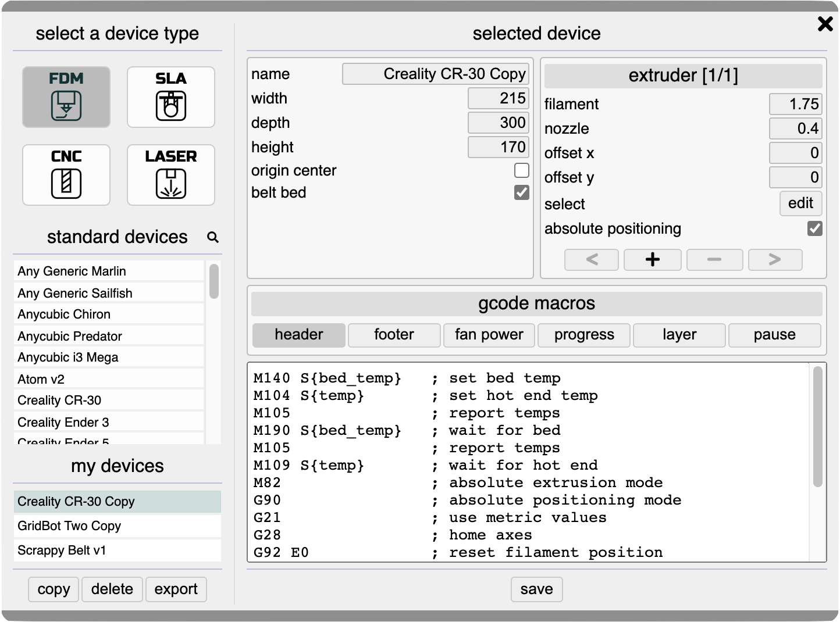Click the offset x field
The width and height of the screenshot is (840, 622).
pos(796,153)
